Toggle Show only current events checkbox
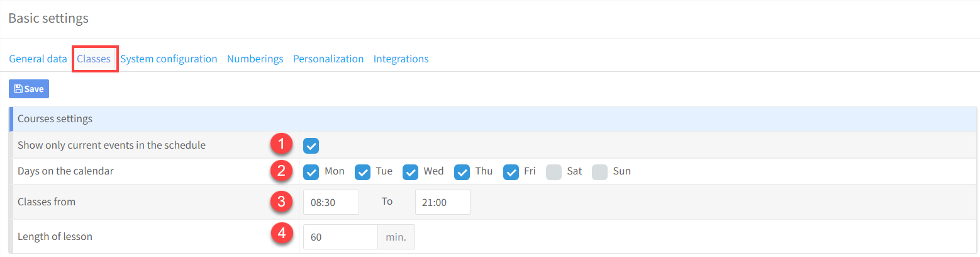980x257 pixels. (311, 146)
